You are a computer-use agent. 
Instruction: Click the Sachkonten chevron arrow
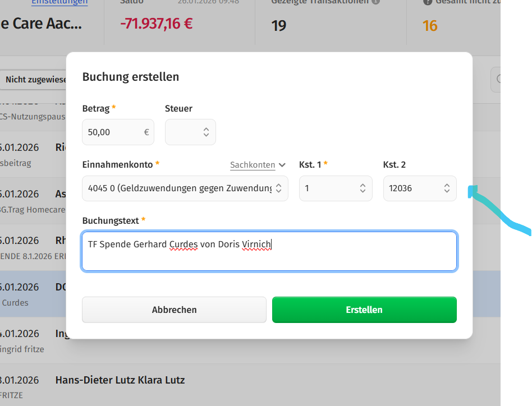pyautogui.click(x=282, y=165)
